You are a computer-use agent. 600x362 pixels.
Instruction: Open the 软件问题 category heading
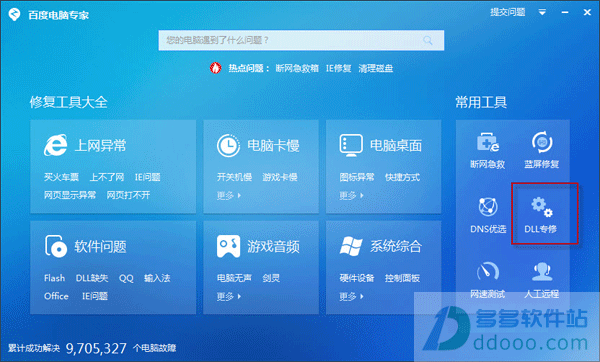100,246
